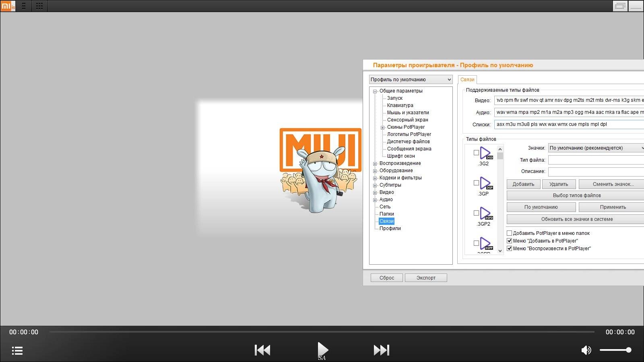Screen dimensions: 644x362
Task: Expand the Оборудование tree node
Action: pos(375,171)
